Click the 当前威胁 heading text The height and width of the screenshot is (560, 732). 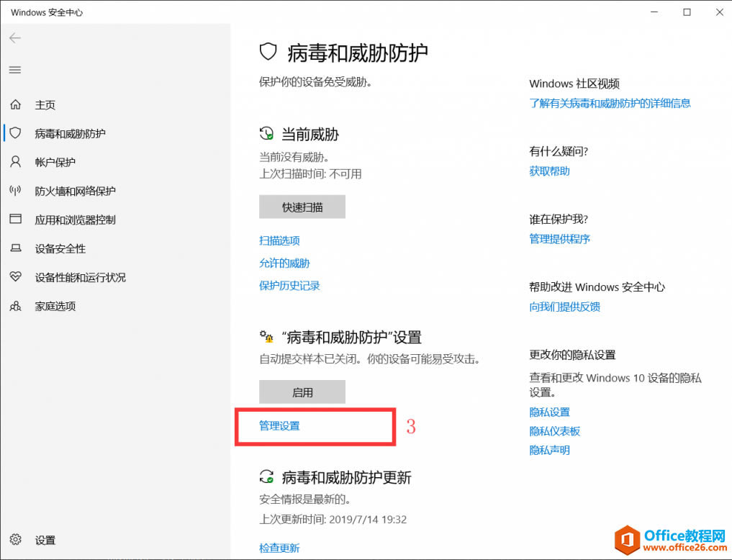[x=310, y=135]
